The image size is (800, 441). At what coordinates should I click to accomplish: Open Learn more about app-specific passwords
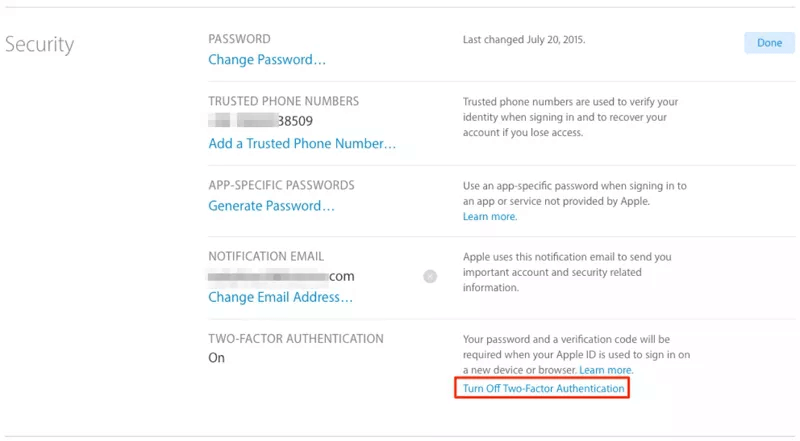[x=490, y=217]
